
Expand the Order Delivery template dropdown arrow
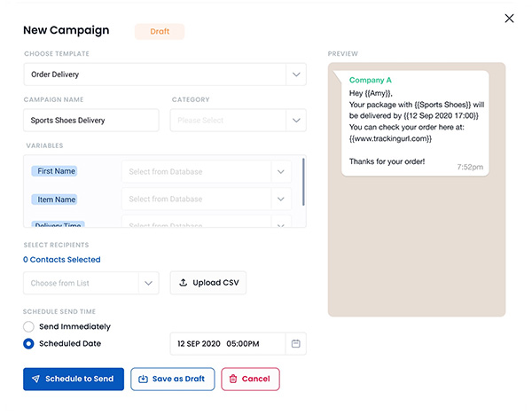pos(296,74)
